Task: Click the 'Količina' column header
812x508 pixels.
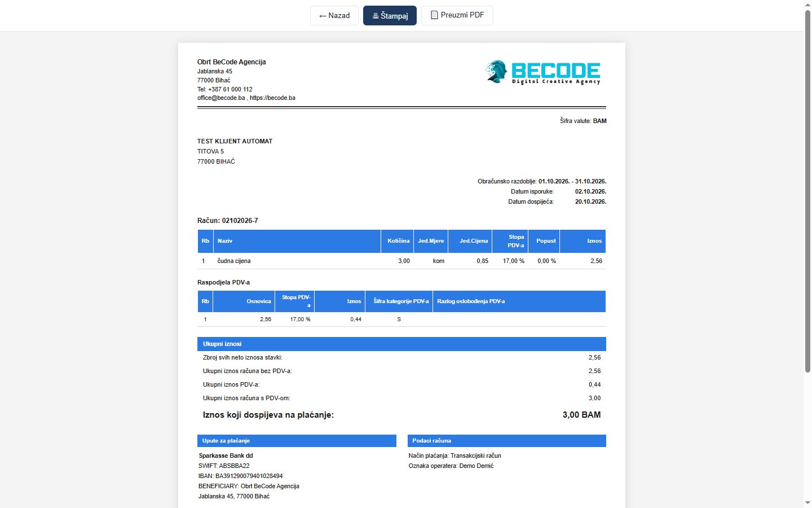Action: [x=398, y=241]
